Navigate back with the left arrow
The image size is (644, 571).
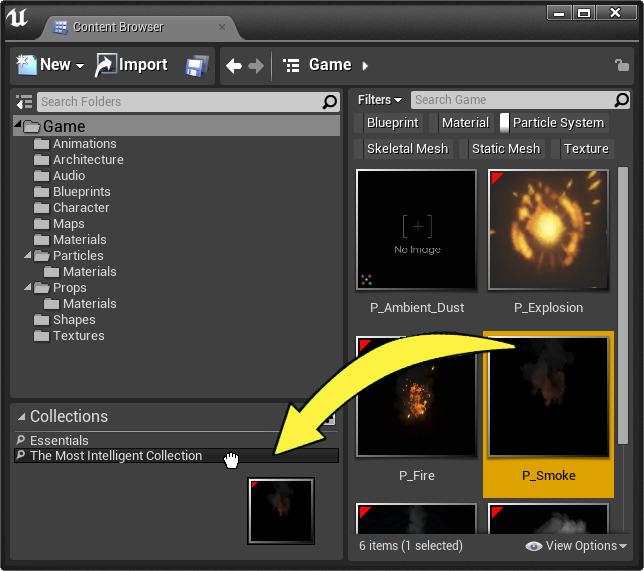pyautogui.click(x=234, y=66)
